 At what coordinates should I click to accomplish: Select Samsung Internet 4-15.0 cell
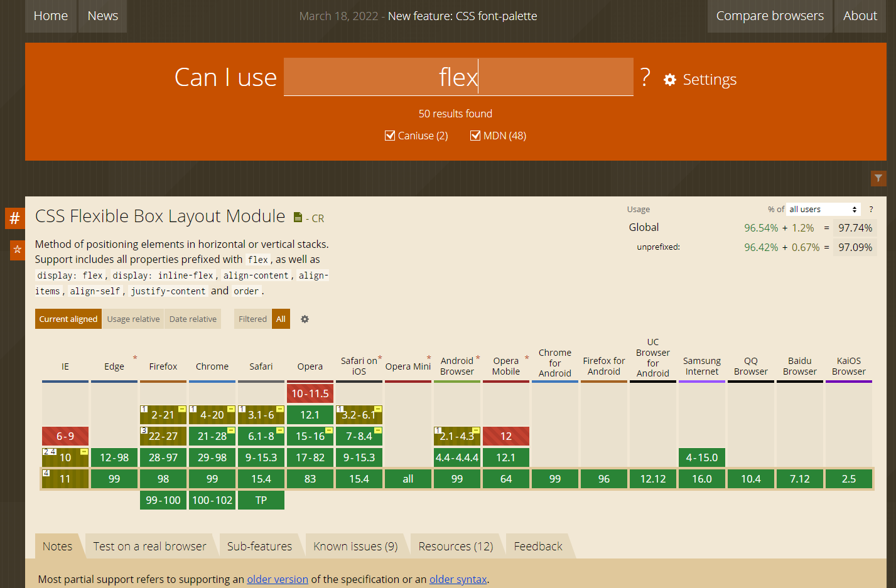[x=702, y=457]
